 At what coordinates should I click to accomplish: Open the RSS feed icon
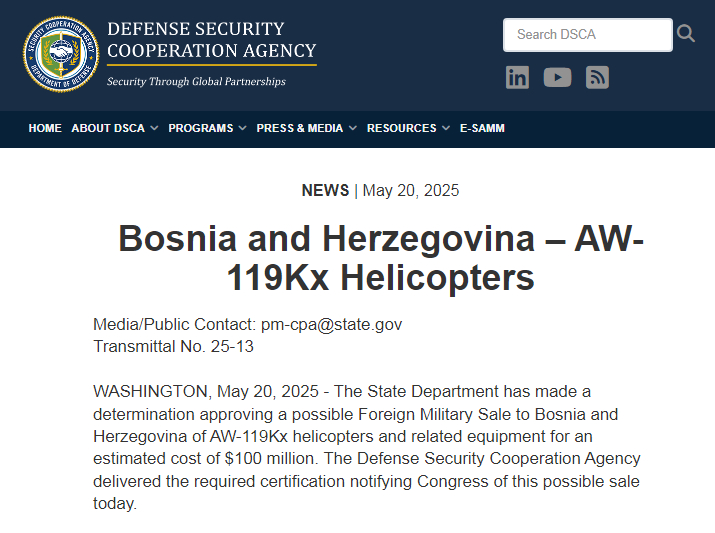597,78
